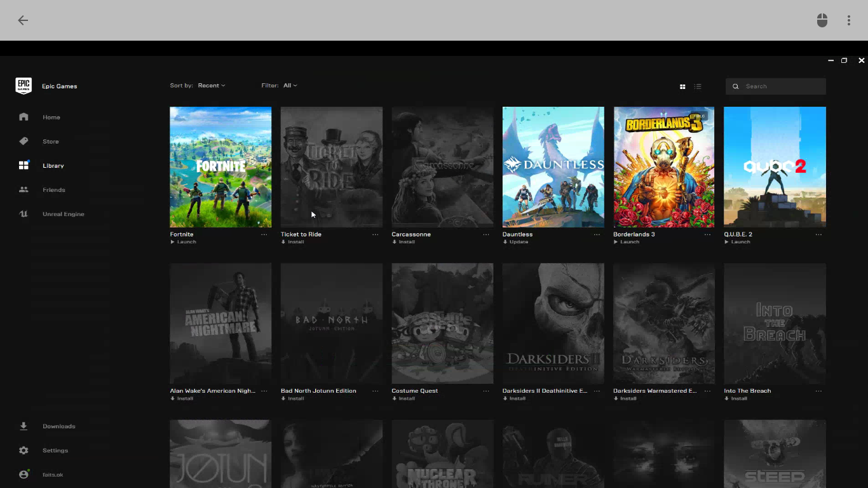
Task: Install Bad North Jotunn Edition
Action: tap(292, 398)
